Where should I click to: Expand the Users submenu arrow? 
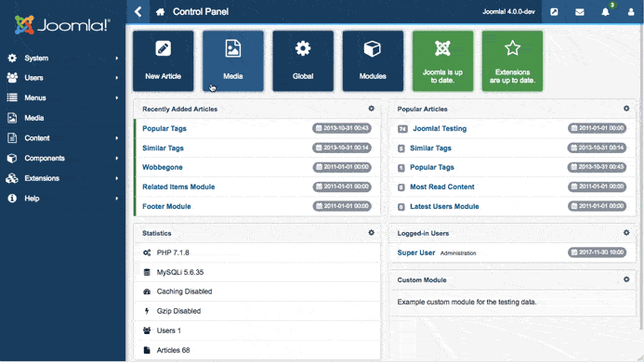point(117,78)
